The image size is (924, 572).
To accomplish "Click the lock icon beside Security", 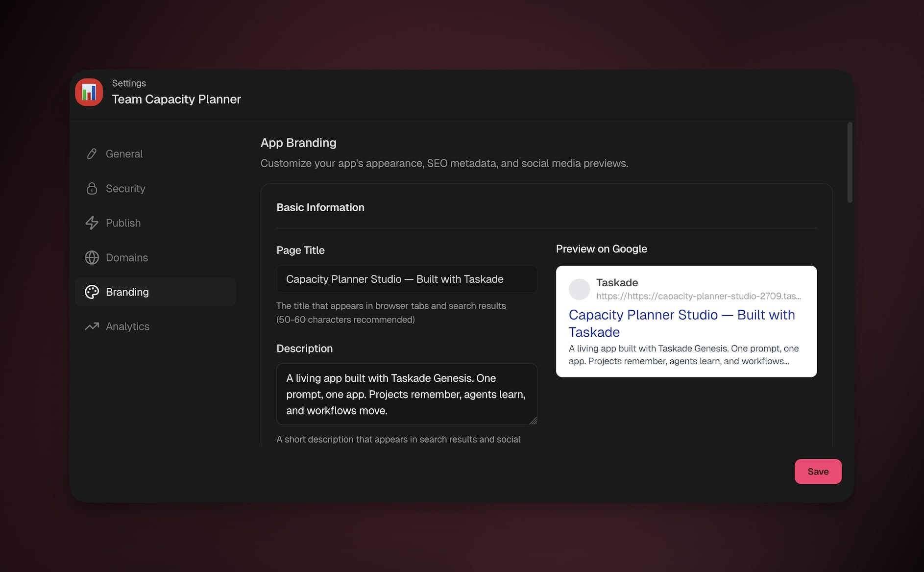I will tap(92, 189).
